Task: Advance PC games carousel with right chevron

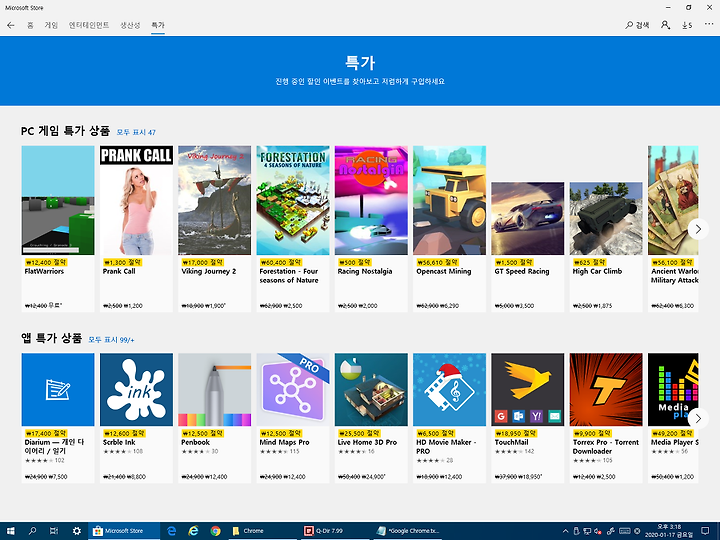Action: (698, 229)
